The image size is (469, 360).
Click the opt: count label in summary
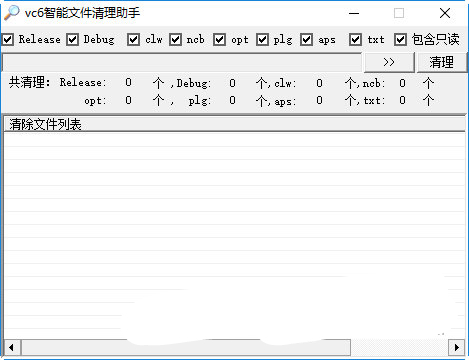tap(95, 101)
